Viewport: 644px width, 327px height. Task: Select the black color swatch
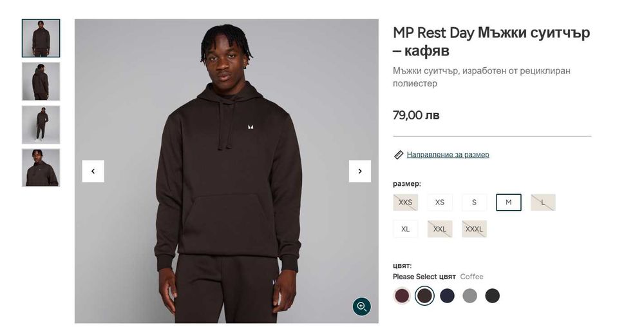pos(492,295)
